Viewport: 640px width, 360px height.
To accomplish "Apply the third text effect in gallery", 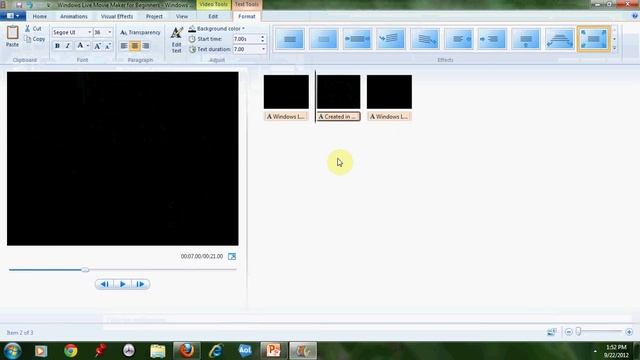I will click(357, 39).
